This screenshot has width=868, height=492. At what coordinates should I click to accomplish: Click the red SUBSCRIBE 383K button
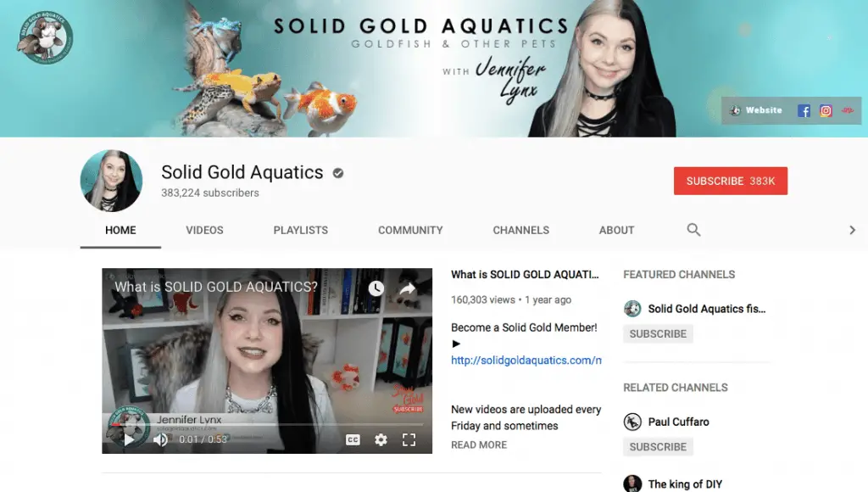731,181
